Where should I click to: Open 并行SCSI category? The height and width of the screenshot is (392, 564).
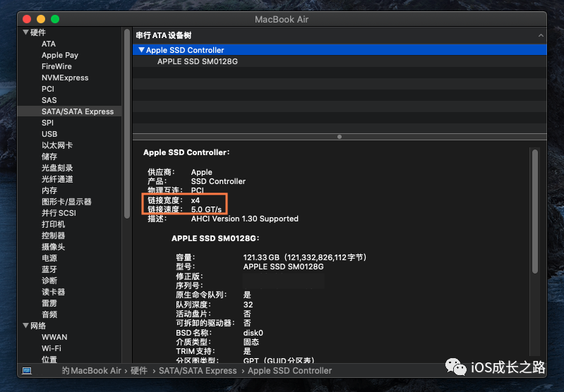[59, 213]
